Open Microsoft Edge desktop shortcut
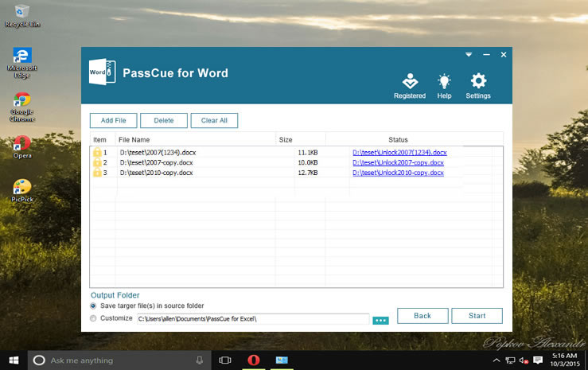 22,63
